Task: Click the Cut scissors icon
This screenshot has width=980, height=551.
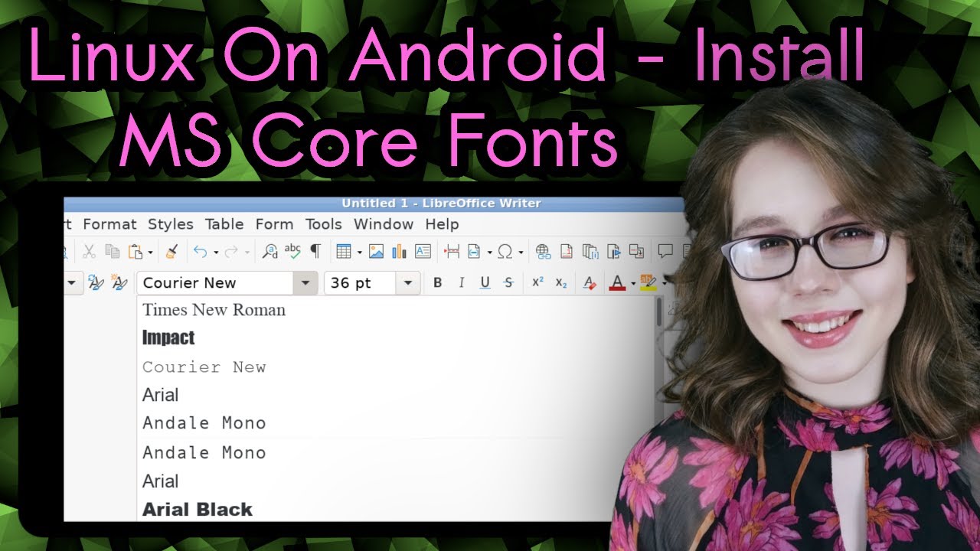Action: pos(89,251)
